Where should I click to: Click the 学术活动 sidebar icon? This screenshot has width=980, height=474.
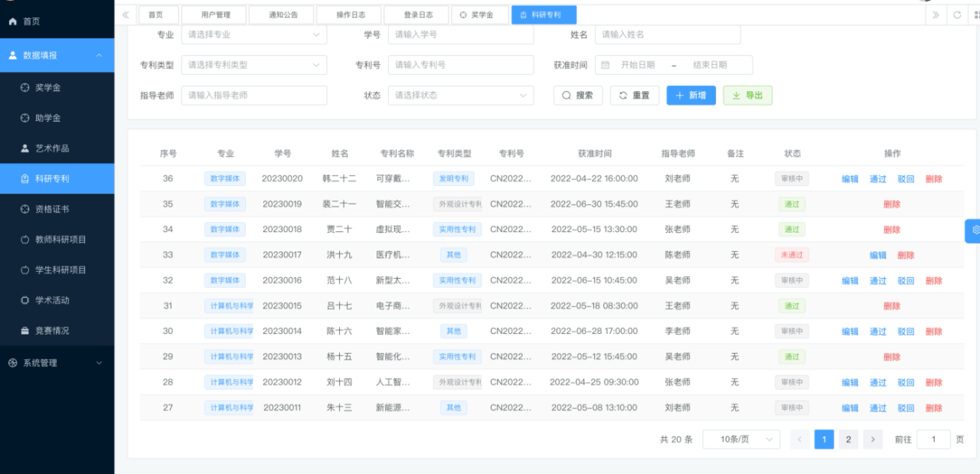click(25, 300)
